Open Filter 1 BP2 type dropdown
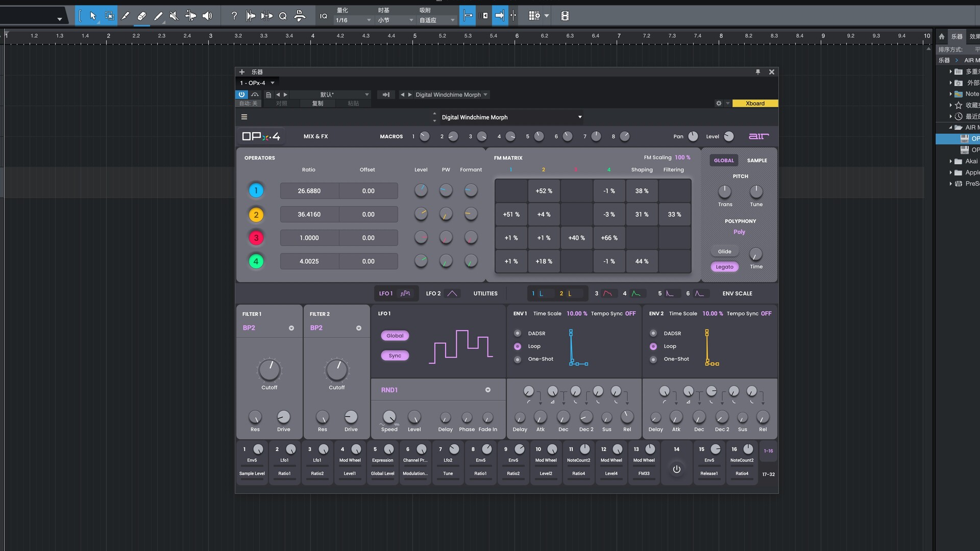This screenshot has width=980, height=551. point(291,328)
